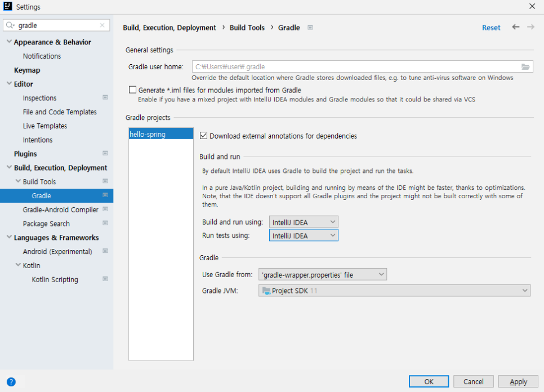Select Live Templates in the tree

[44, 126]
